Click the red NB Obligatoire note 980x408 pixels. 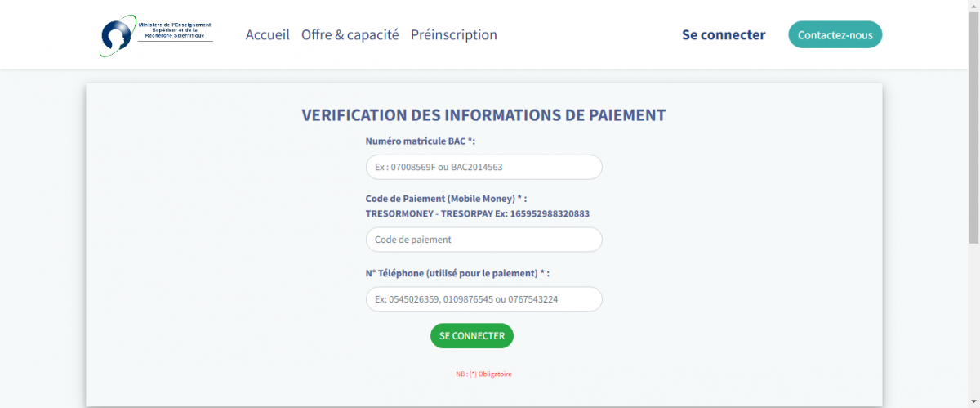(x=484, y=374)
